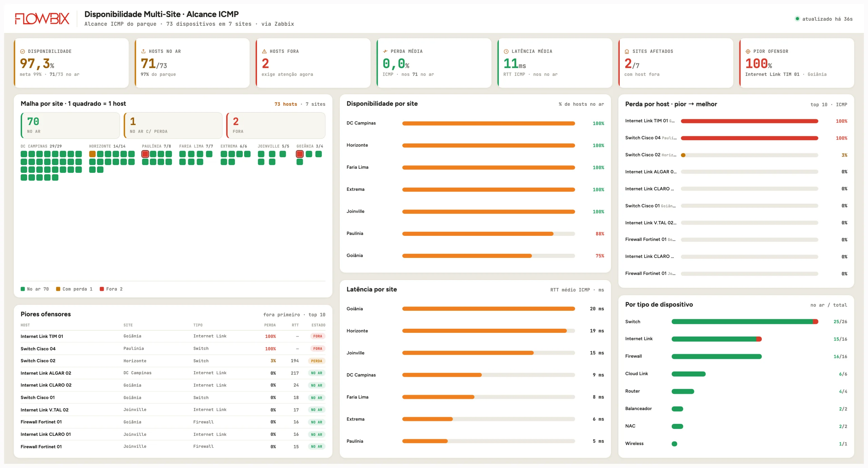Click the Paulínia 5 ms latency bar
This screenshot has width=868, height=468.
[x=489, y=441]
